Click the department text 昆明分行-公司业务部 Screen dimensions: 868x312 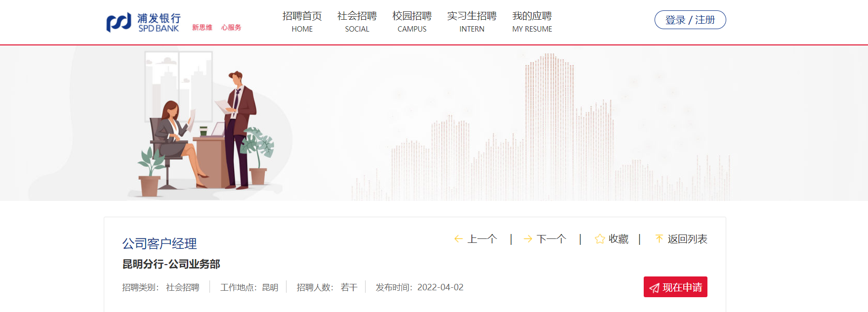pos(171,264)
